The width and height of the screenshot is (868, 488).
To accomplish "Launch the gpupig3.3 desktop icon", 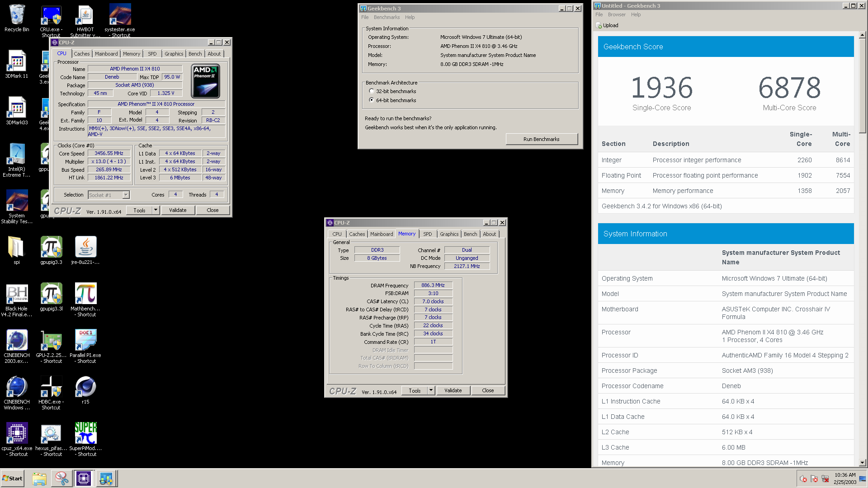I will coord(51,250).
